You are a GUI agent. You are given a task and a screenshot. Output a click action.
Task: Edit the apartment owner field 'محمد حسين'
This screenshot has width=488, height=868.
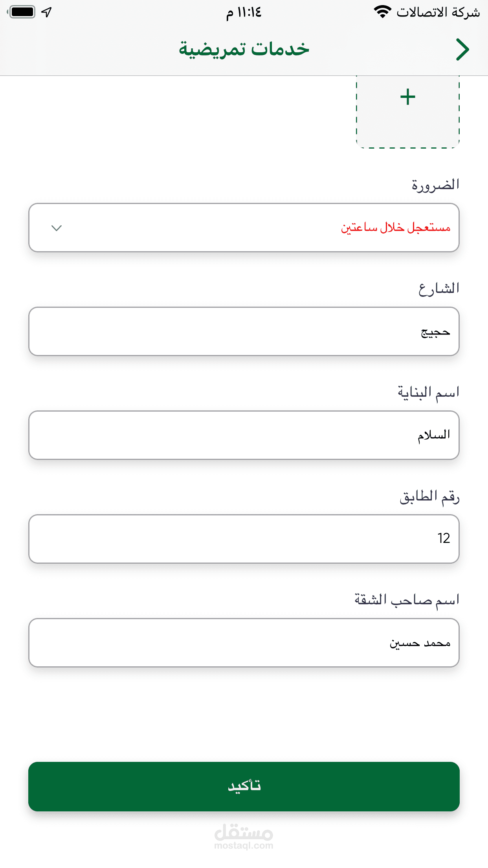(x=244, y=643)
